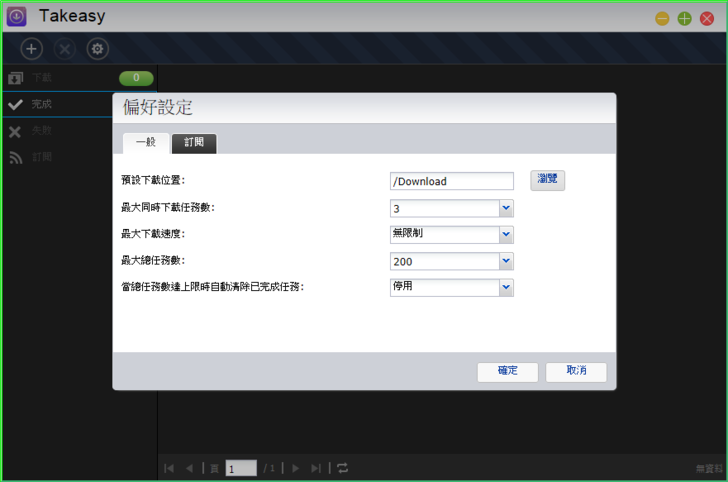The image size is (728, 482).
Task: Go to the last page
Action: (316, 468)
